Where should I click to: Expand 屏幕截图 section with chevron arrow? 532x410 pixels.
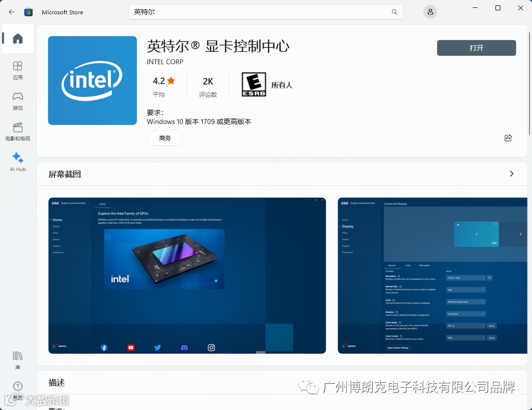click(x=512, y=174)
